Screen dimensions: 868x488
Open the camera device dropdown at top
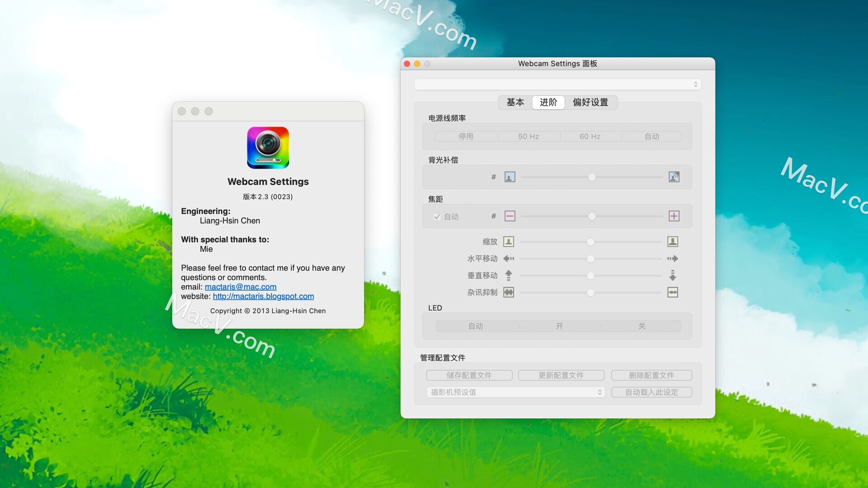(x=557, y=84)
